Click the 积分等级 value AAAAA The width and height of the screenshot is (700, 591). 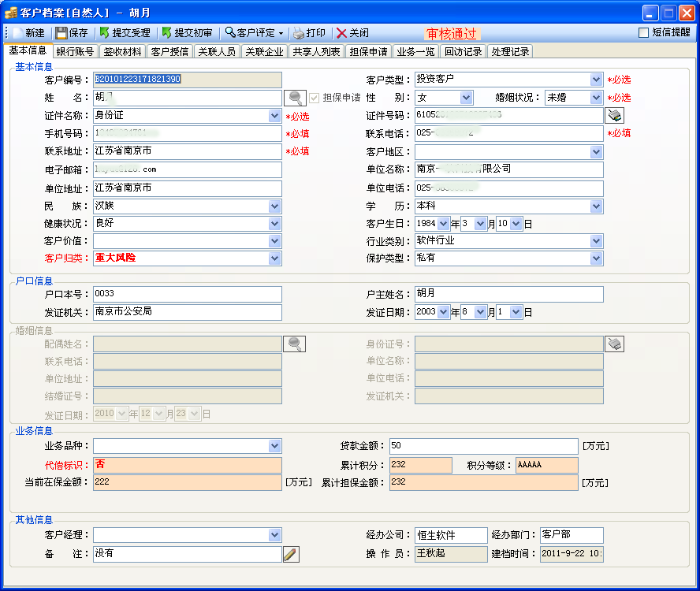(547, 465)
